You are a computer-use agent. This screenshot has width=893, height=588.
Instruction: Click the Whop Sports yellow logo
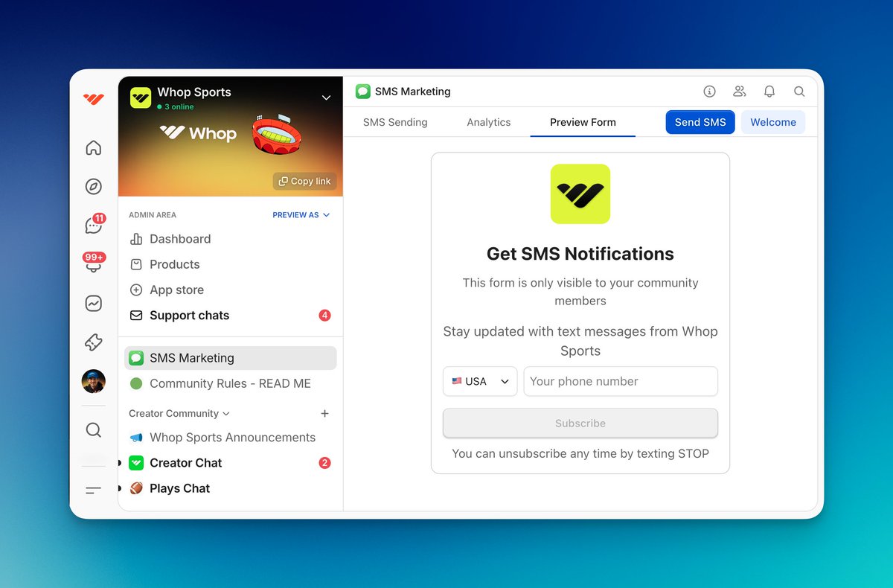point(141,98)
